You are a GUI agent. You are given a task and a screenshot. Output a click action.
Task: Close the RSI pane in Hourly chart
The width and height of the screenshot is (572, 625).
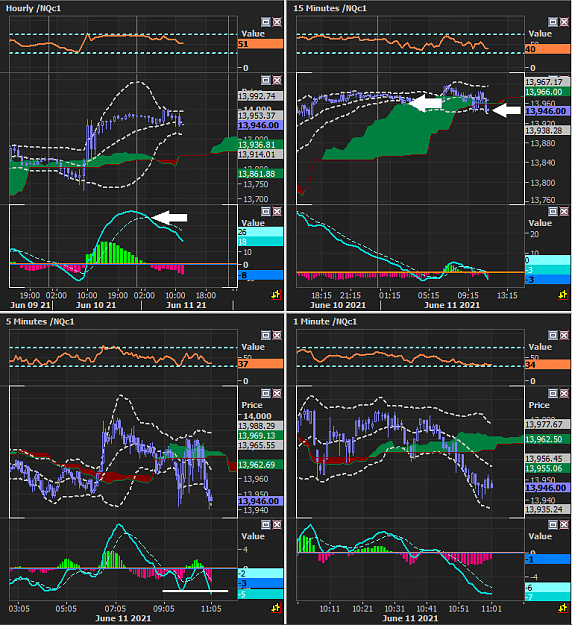point(277,22)
